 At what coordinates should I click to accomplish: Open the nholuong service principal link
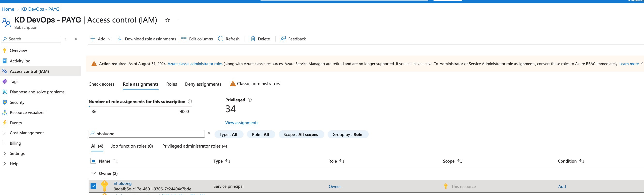[123, 183]
